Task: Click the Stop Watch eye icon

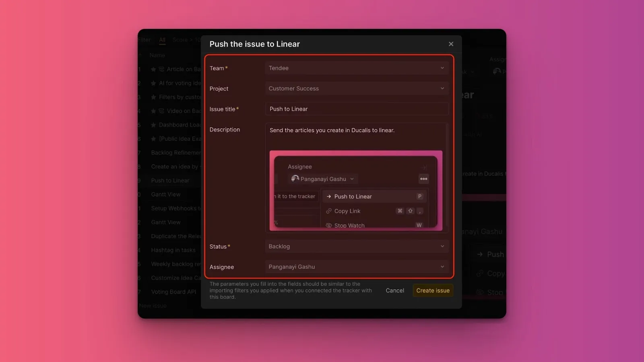Action: [329, 225]
